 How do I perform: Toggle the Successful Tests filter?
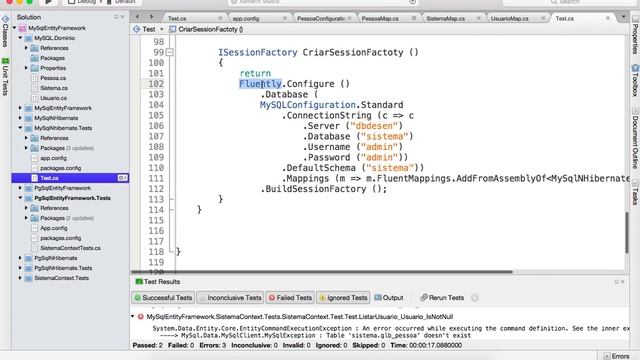tap(163, 298)
